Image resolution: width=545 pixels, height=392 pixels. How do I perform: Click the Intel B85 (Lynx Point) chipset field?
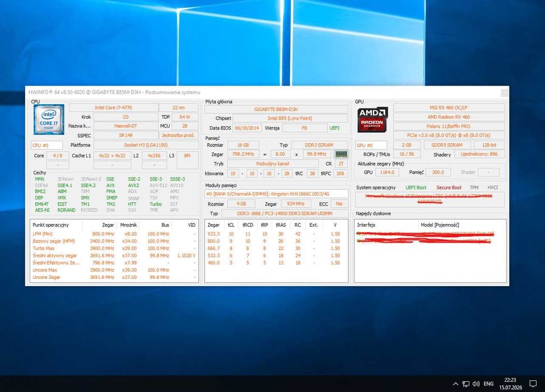(x=290, y=119)
